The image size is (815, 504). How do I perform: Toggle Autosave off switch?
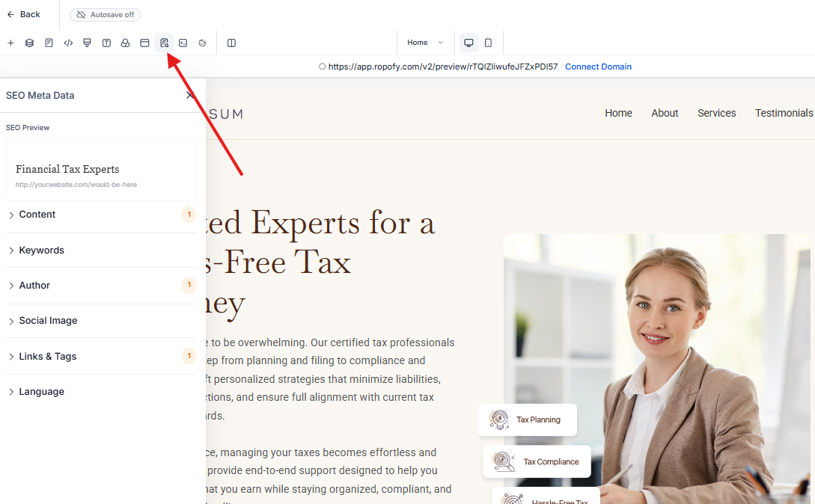pos(105,14)
